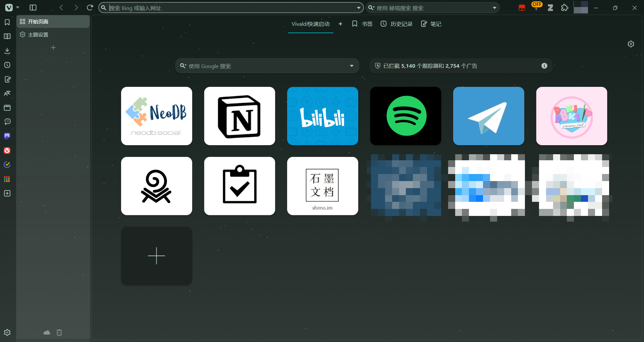Open the bilibili speed dial
644x342 pixels.
point(323,116)
